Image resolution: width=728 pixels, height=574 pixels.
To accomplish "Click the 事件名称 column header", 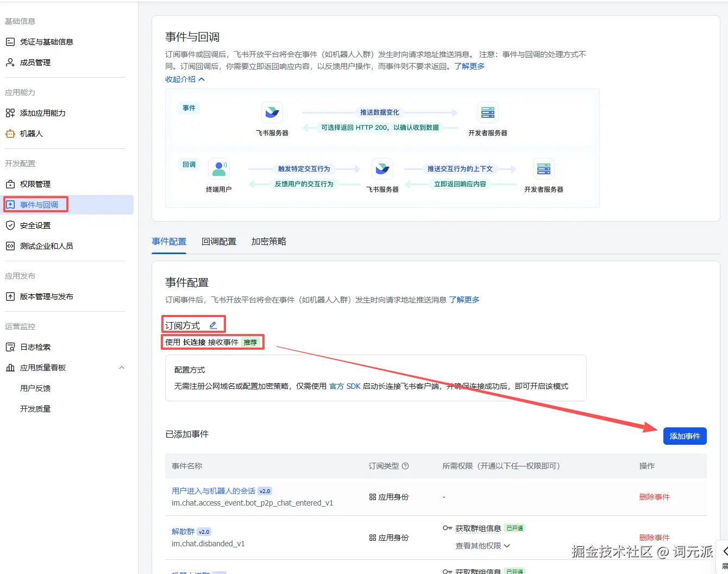I will tap(187, 466).
